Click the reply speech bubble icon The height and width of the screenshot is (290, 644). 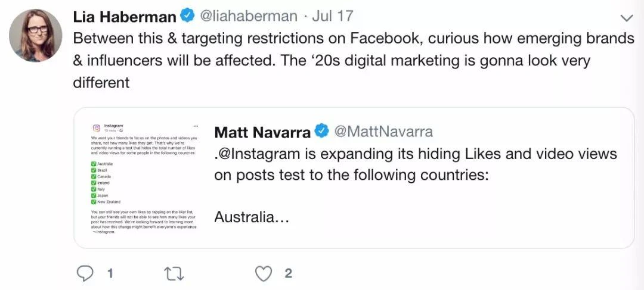tap(85, 273)
